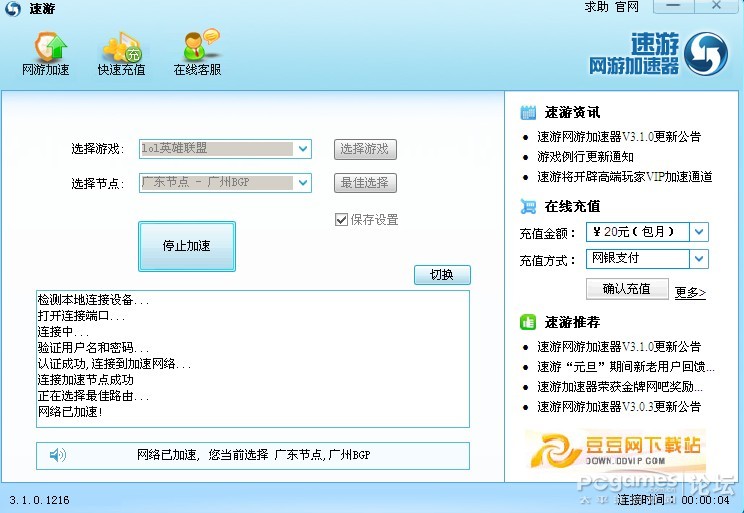The width and height of the screenshot is (744, 513).
Task: Open first 速游网游加速器V3.1.0更新公告 news item
Action: coord(619,137)
